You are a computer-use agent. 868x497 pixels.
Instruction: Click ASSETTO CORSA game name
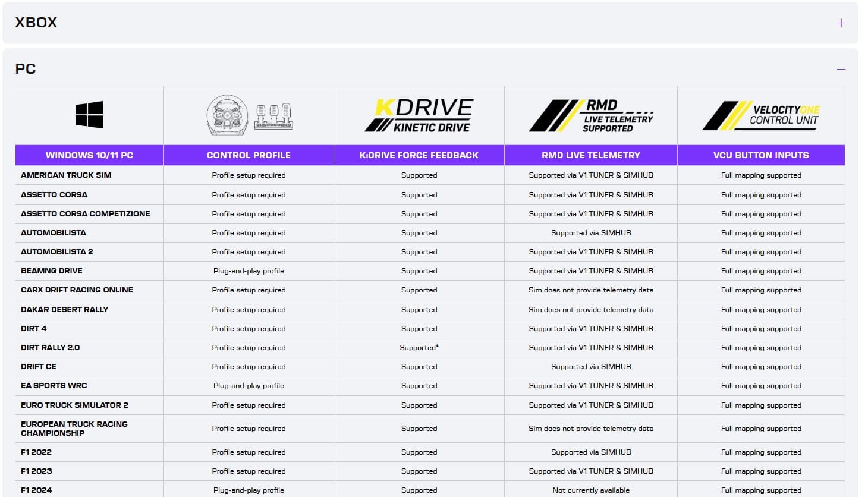(54, 195)
